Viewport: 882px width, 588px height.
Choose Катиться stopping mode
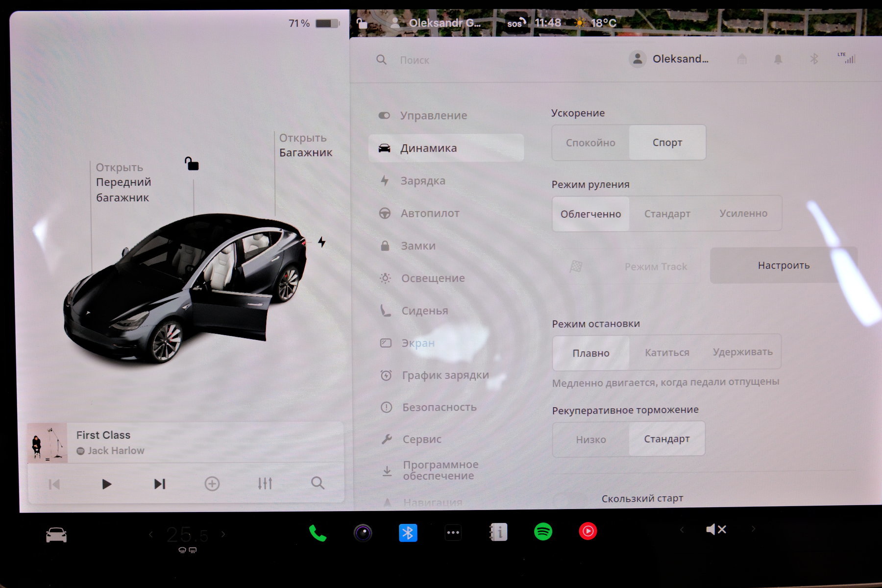[x=667, y=352]
